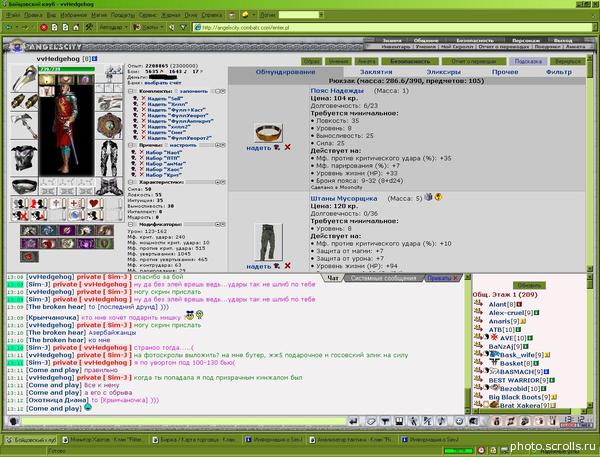Go to the Home page icon
This screenshot has width=600, height=457.
[x=76, y=28]
